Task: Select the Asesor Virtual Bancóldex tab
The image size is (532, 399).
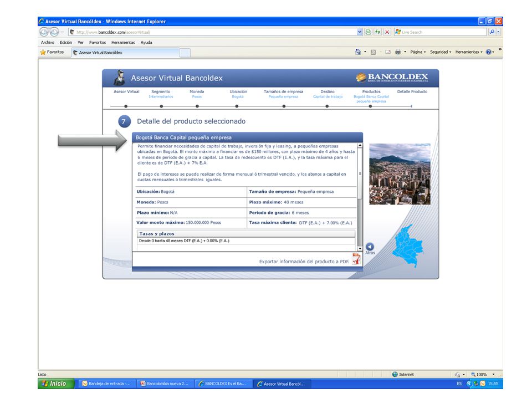Action: 125,53
